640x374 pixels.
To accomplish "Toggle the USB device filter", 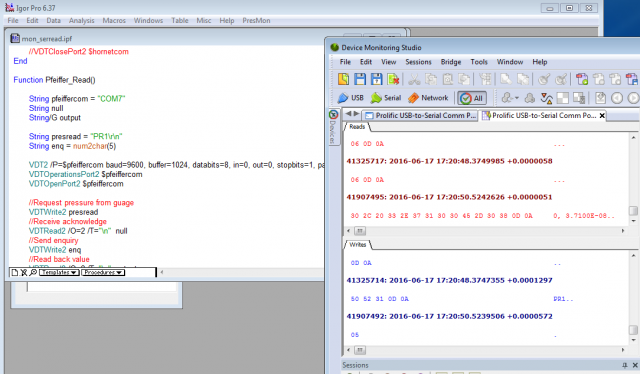I will click(351, 98).
